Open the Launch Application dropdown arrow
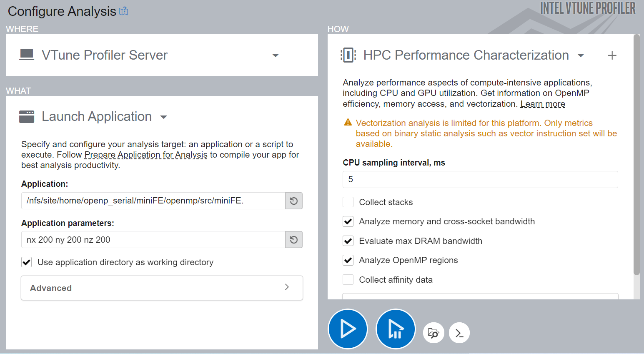Viewport: 644px width, 354px height. tap(164, 117)
